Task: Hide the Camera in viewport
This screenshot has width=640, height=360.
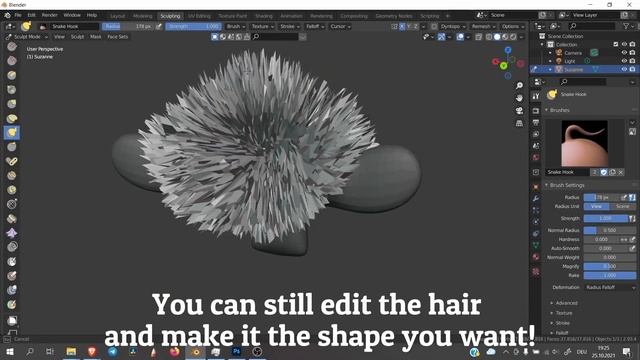Action: pyautogui.click(x=624, y=53)
